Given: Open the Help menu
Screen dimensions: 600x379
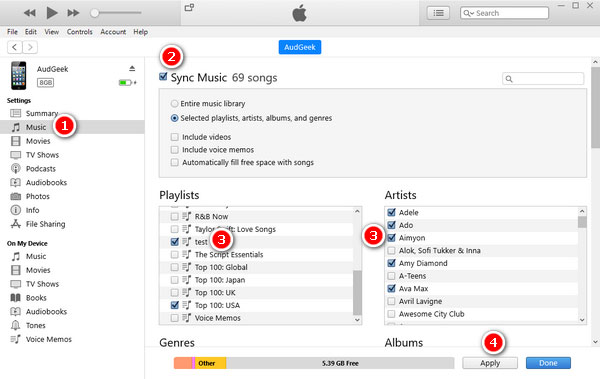Looking at the screenshot, I should click(140, 32).
